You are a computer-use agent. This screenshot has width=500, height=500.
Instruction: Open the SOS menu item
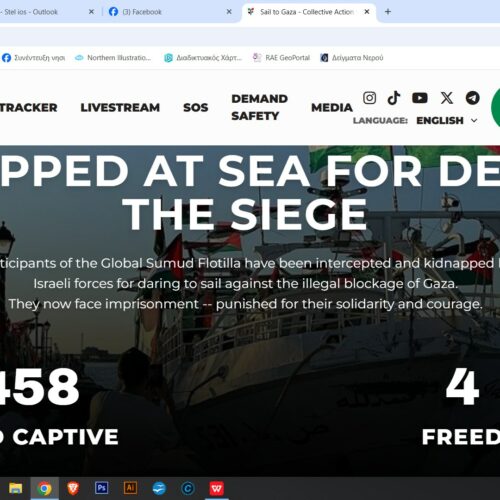(x=195, y=107)
